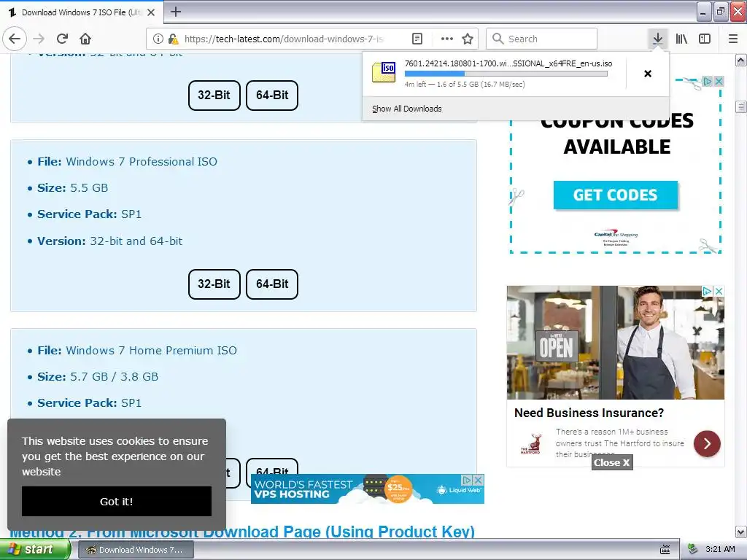
Task: Click AdChoices icon on insurance ad
Action: point(708,290)
